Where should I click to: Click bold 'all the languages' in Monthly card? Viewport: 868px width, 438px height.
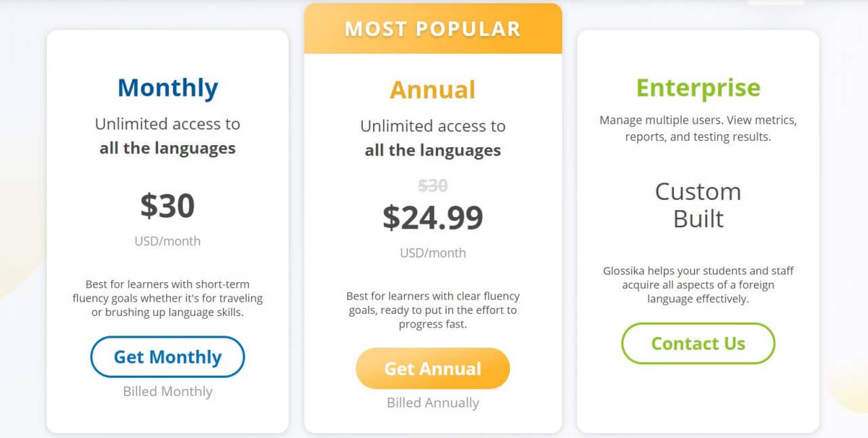(167, 148)
